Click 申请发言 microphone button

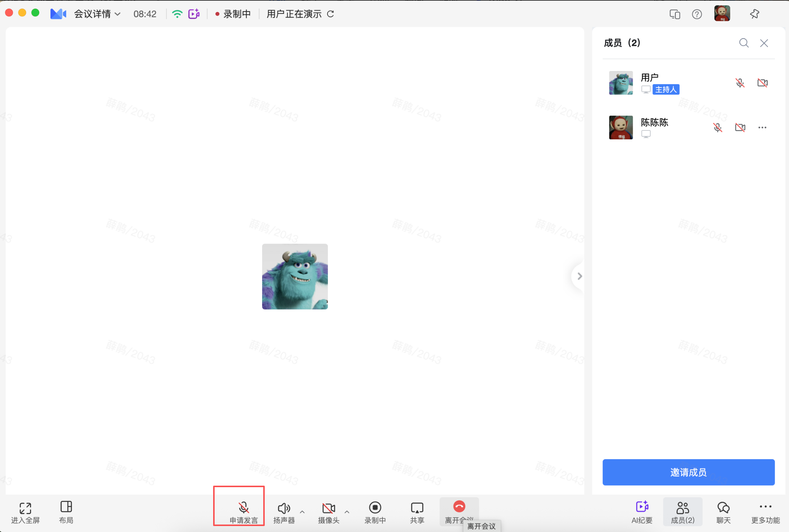click(x=243, y=512)
